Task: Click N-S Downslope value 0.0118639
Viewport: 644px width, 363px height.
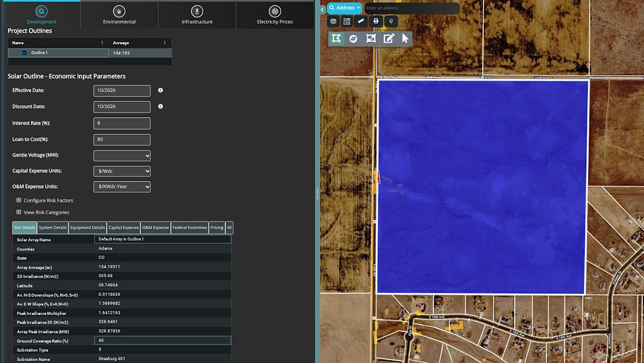Action: pyautogui.click(x=109, y=295)
